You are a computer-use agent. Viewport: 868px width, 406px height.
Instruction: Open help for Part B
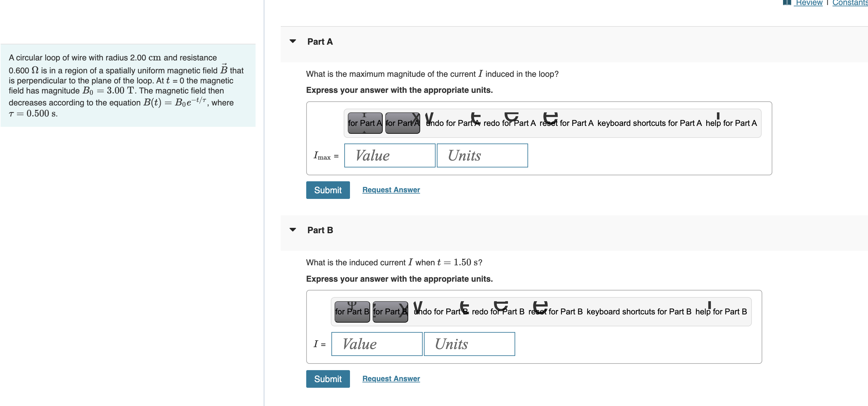[721, 312]
